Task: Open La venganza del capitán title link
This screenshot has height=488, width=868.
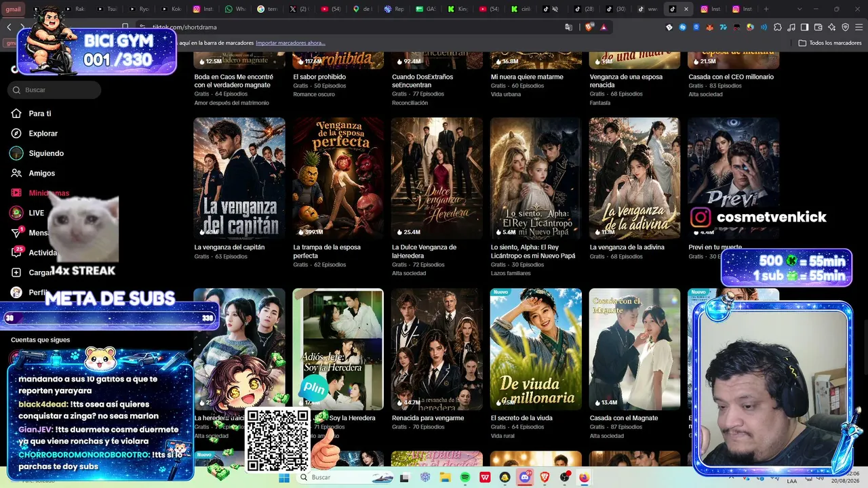Action: tap(229, 247)
